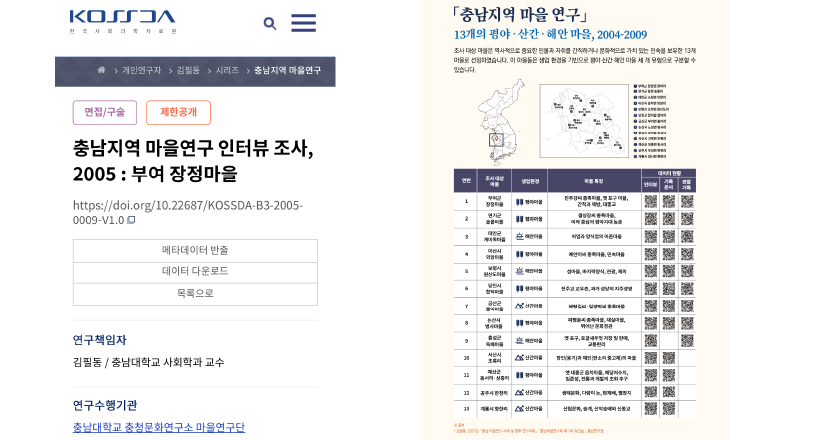This screenshot has height=440, width=820.
Task: Click table header 마을 특징
Action: tap(594, 181)
